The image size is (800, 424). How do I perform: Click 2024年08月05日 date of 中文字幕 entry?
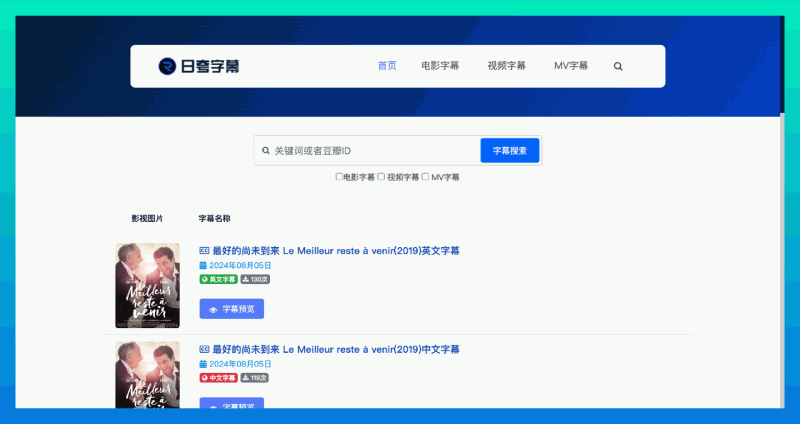coord(240,364)
